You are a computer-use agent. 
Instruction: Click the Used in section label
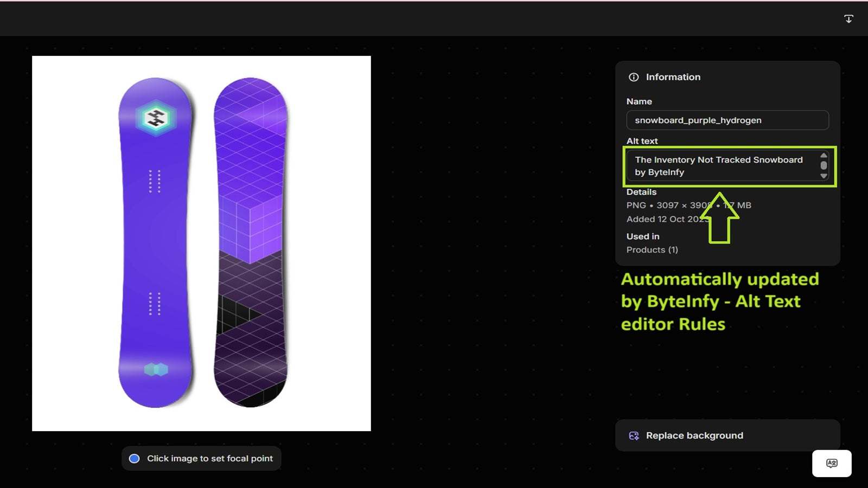click(642, 236)
